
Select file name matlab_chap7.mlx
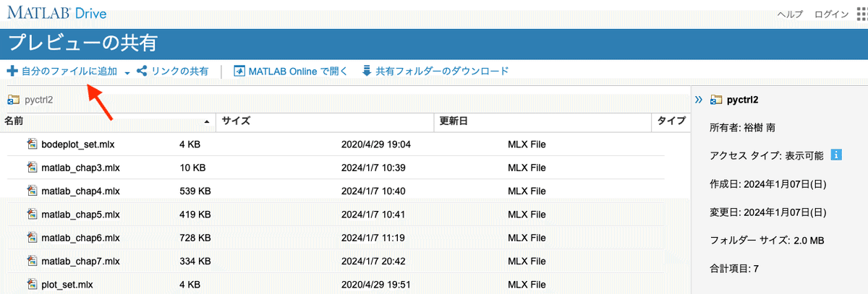click(x=80, y=261)
